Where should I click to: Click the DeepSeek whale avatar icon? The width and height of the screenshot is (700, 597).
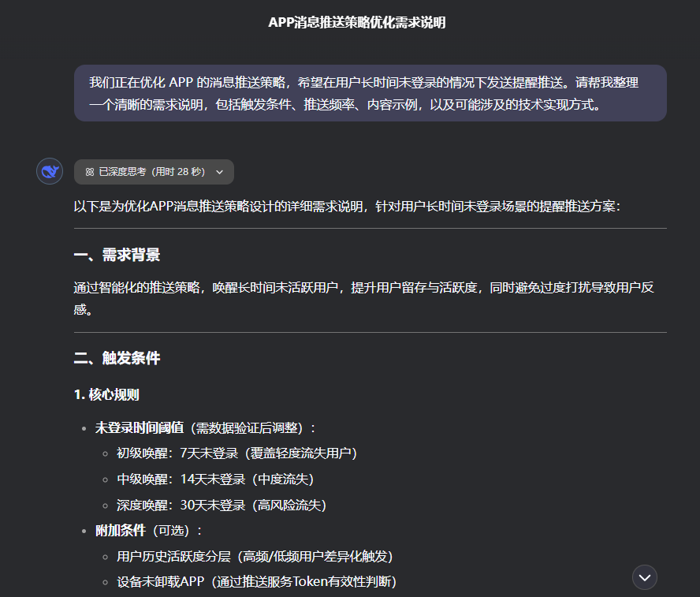tap(49, 171)
